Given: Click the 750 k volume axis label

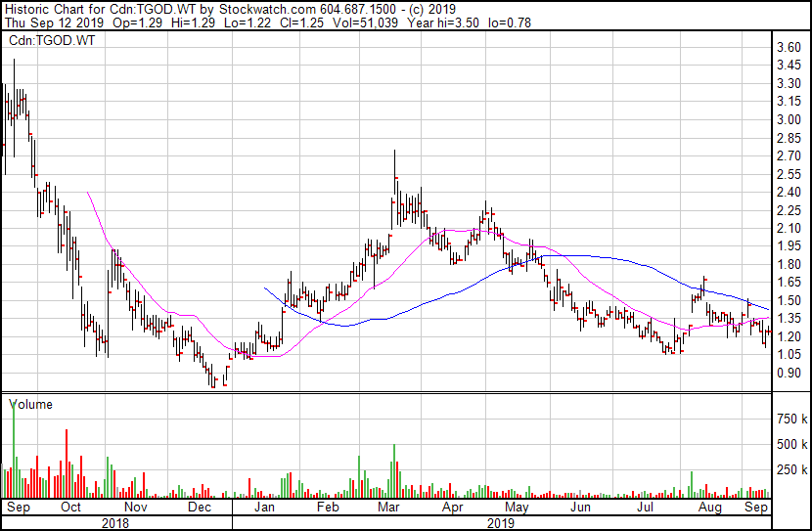Looking at the screenshot, I should tap(791, 419).
